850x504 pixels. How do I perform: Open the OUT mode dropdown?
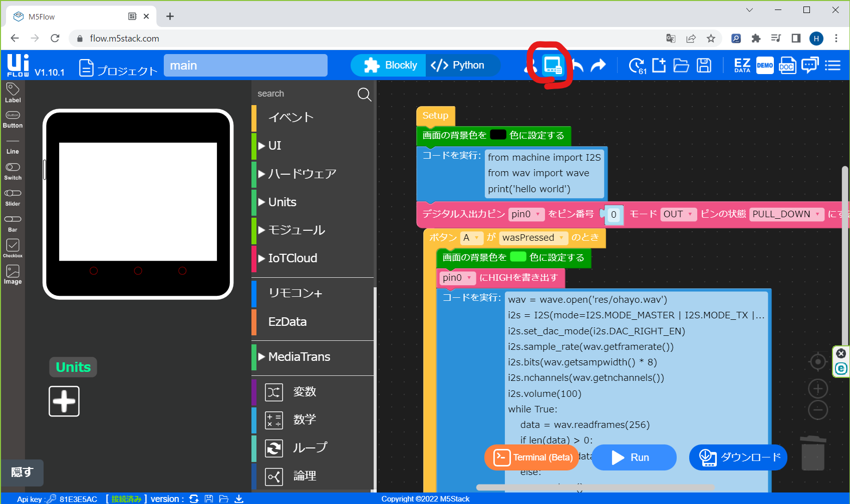click(x=678, y=214)
